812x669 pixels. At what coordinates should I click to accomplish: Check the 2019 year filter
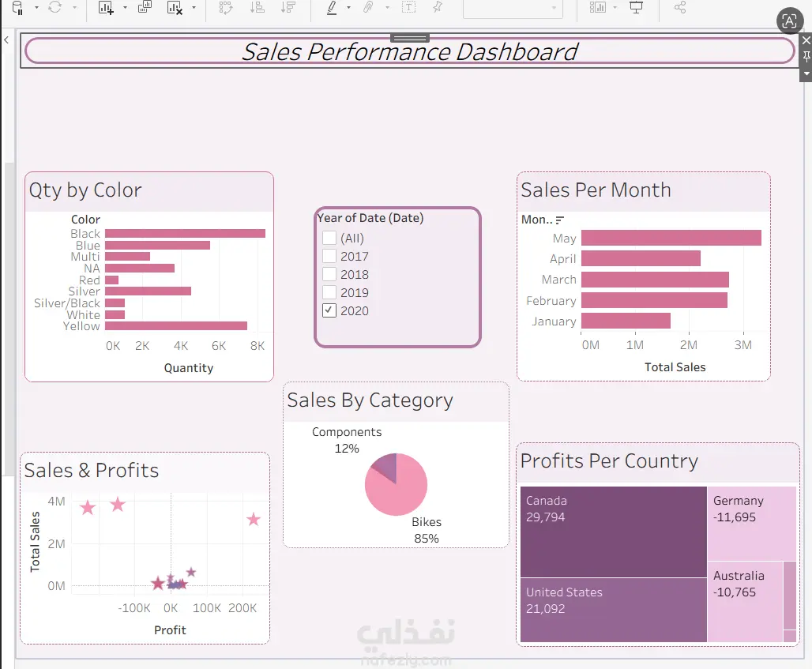click(329, 292)
